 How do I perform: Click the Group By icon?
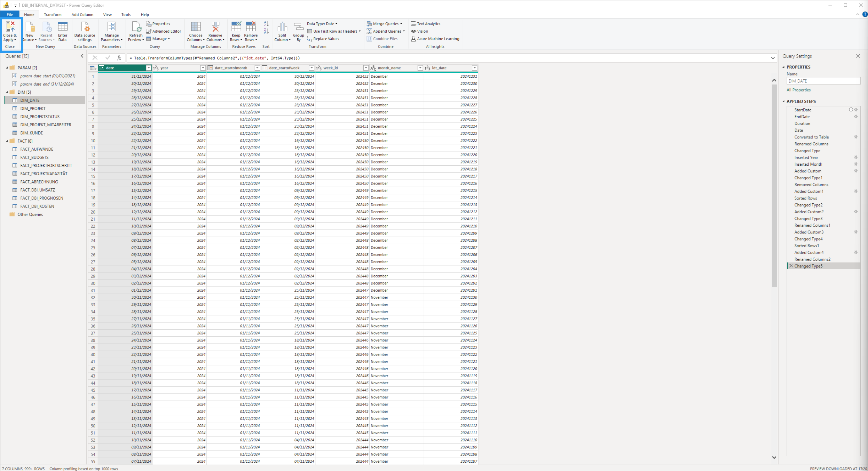pyautogui.click(x=298, y=27)
